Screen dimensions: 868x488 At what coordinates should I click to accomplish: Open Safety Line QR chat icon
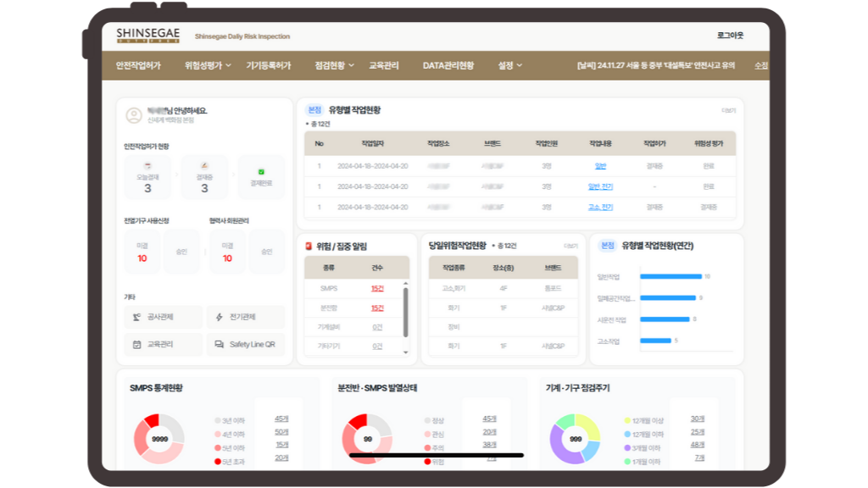(x=220, y=345)
